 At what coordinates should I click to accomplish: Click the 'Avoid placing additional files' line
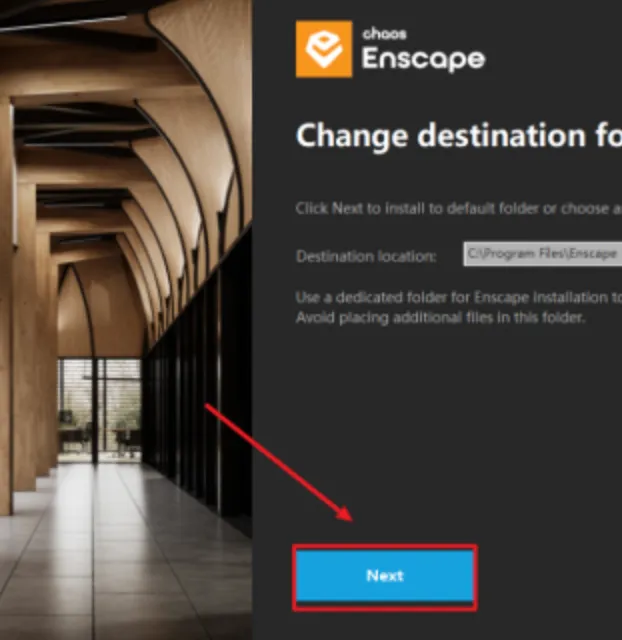click(x=440, y=318)
